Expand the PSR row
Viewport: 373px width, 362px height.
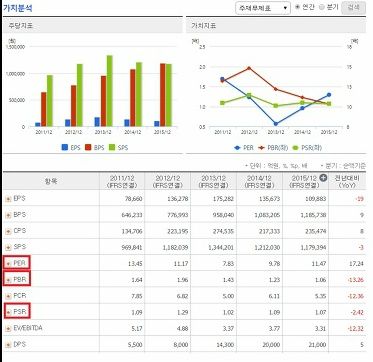pos(8,312)
